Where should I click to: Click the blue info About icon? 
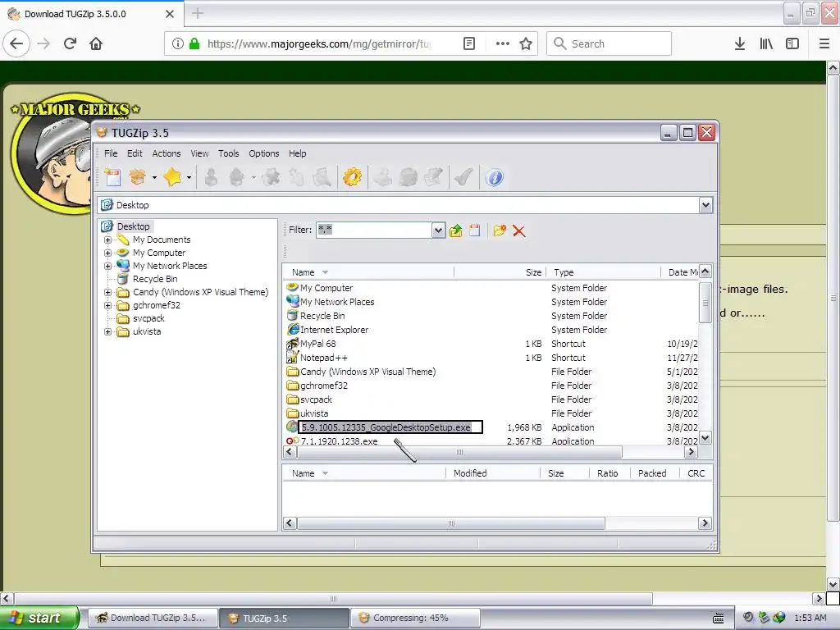(x=495, y=177)
